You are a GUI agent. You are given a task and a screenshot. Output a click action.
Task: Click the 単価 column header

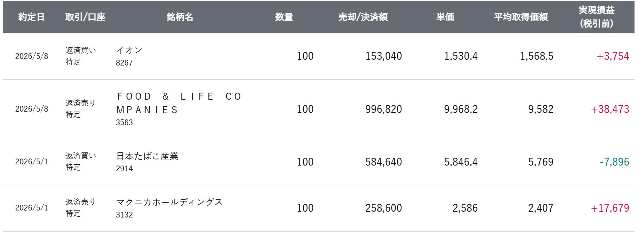(445, 17)
